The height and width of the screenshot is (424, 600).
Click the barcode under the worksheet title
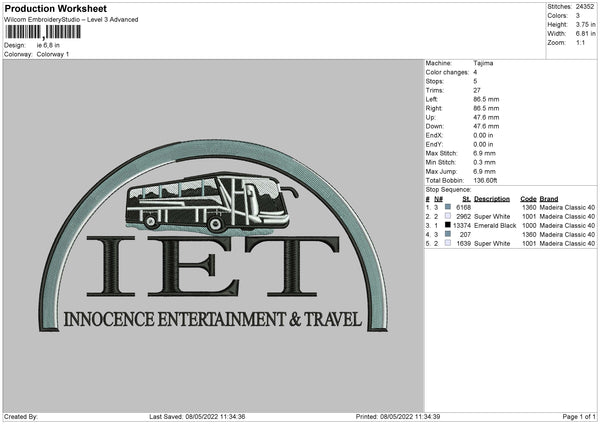pos(43,32)
